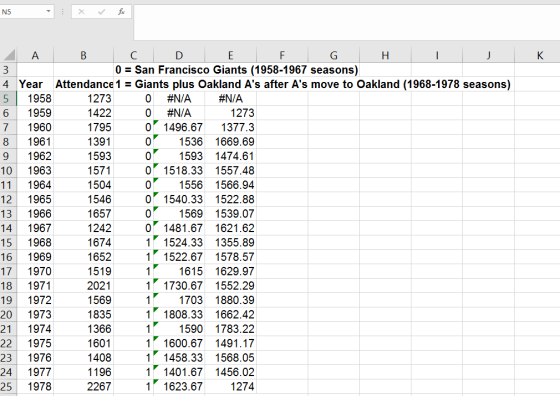The image size is (560, 396).
Task: Select attendance cell 1273 for 1958
Action: tap(83, 99)
